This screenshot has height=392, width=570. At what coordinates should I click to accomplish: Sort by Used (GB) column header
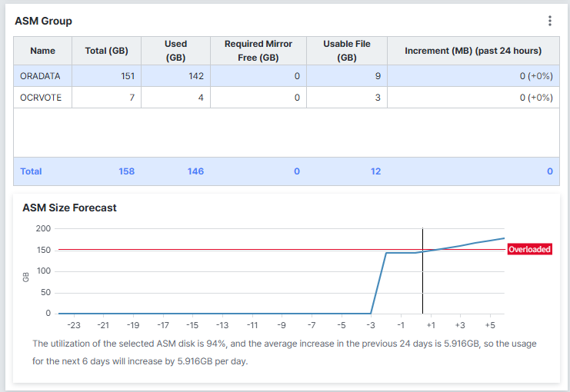click(175, 51)
